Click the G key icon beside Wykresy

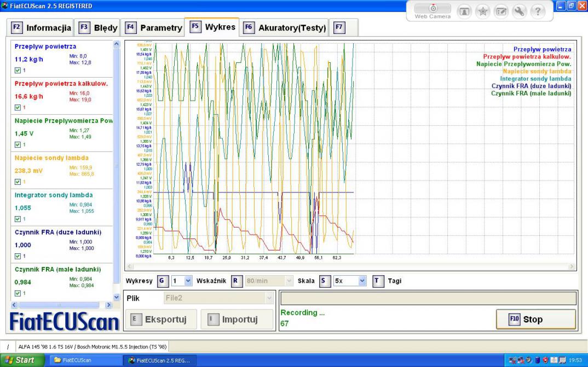[162, 281]
